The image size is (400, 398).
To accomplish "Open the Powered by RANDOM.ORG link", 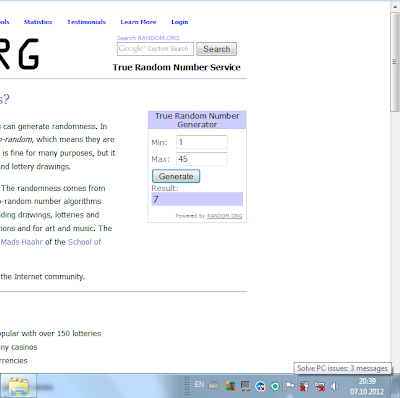I will (224, 216).
